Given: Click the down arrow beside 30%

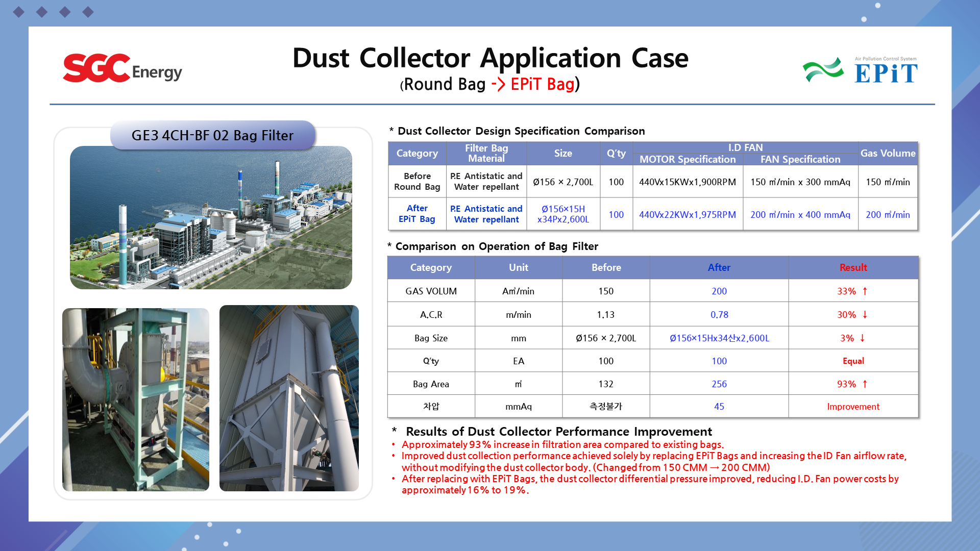Looking at the screenshot, I should (865, 315).
